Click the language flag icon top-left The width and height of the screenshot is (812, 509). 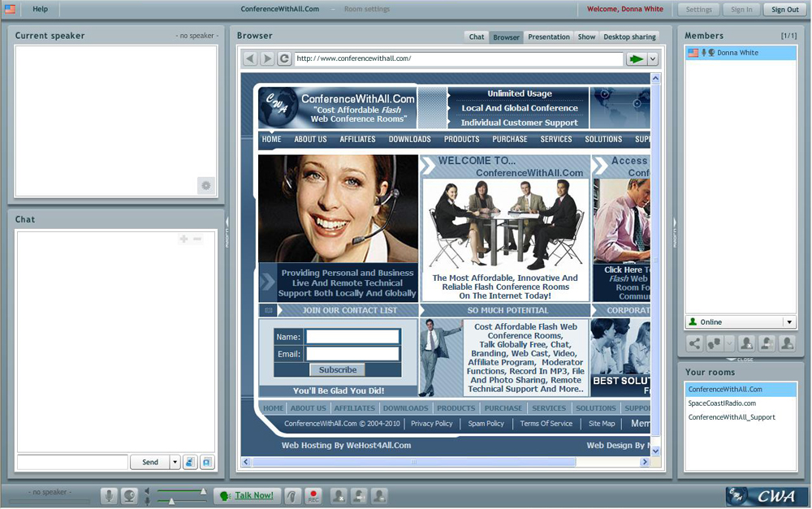10,9
